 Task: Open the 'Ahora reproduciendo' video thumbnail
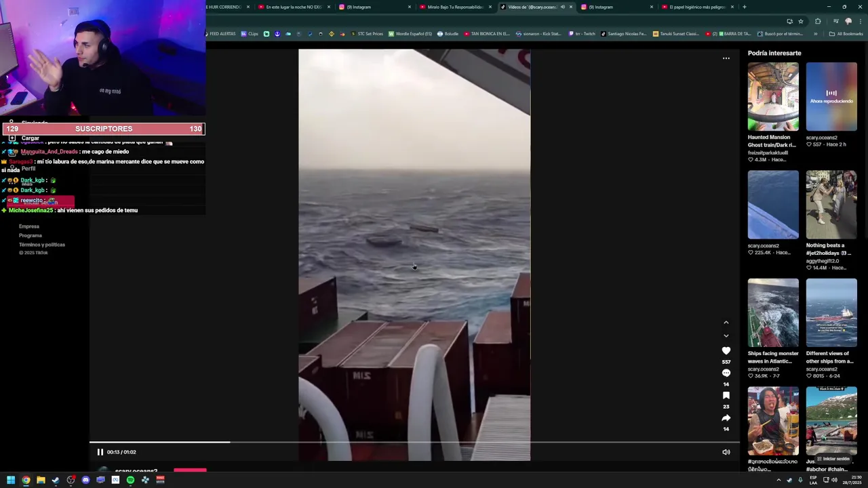pos(831,96)
